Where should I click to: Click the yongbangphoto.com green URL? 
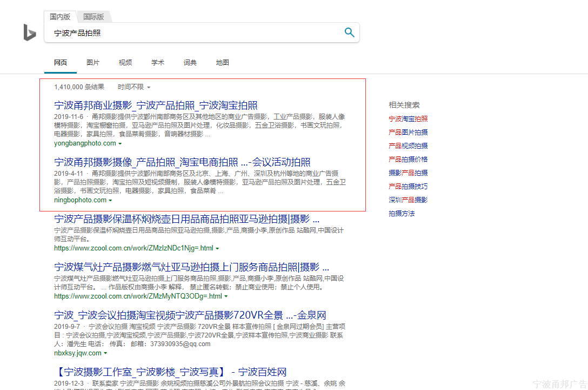pyautogui.click(x=85, y=143)
